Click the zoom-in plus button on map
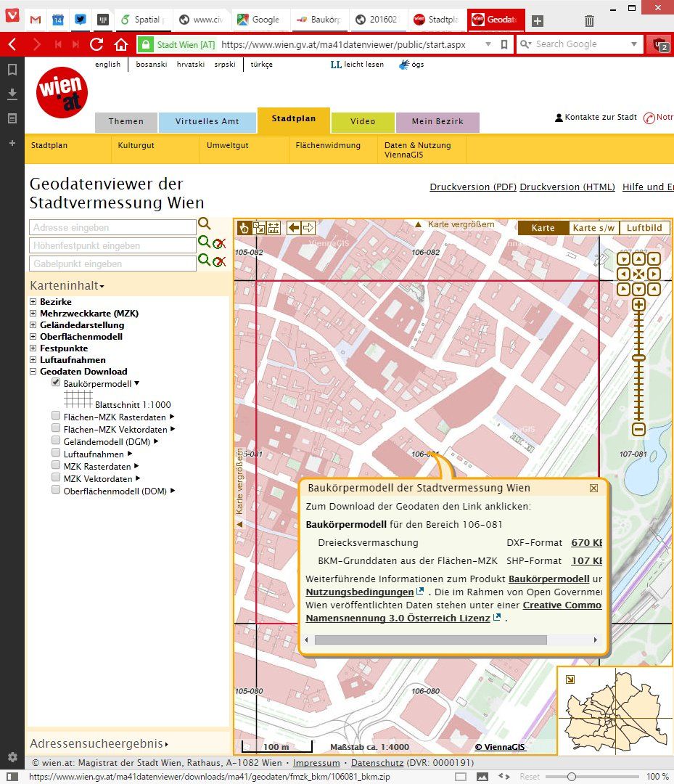 [638, 305]
